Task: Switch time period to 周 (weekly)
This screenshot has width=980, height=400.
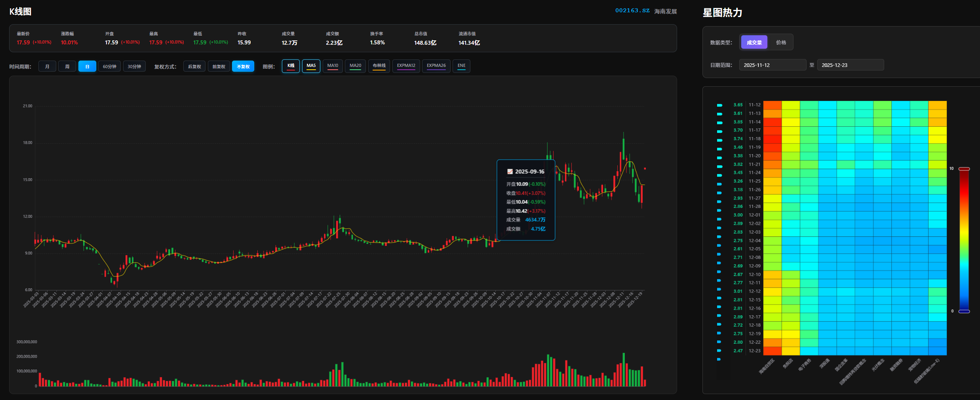Action: click(x=67, y=67)
